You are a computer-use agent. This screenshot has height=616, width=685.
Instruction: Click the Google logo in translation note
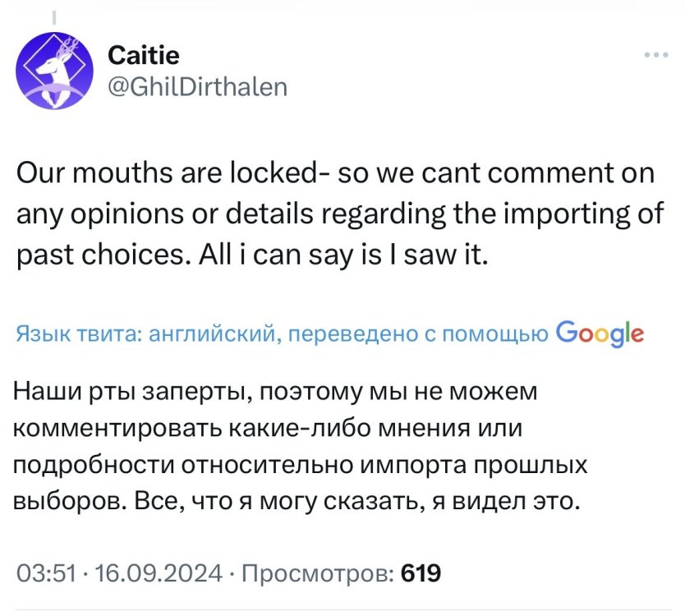click(x=600, y=333)
